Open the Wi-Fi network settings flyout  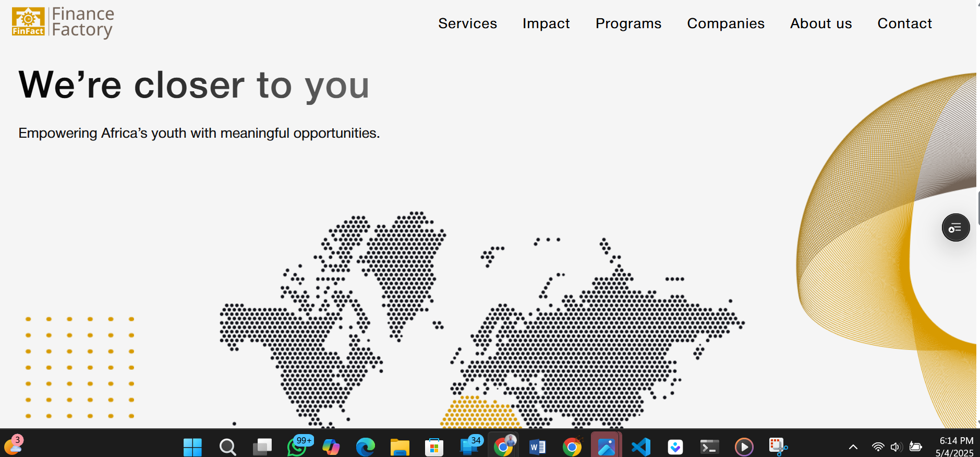878,447
